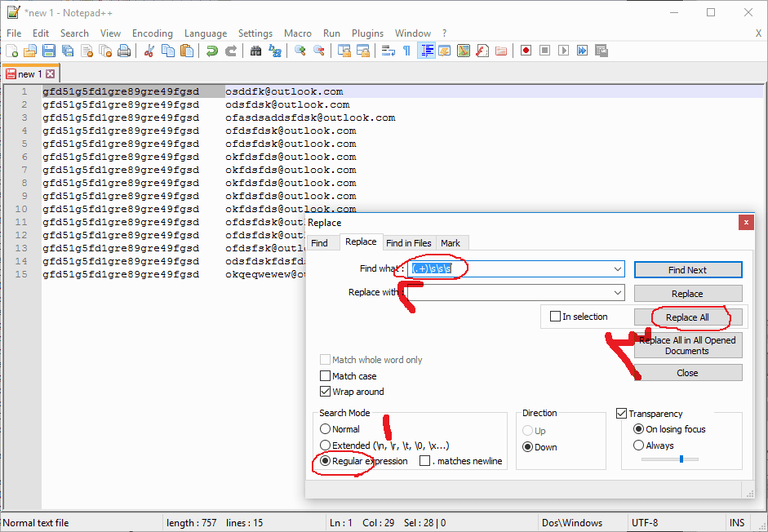768x532 pixels.
Task: Click the Undo arrow icon
Action: [212, 51]
